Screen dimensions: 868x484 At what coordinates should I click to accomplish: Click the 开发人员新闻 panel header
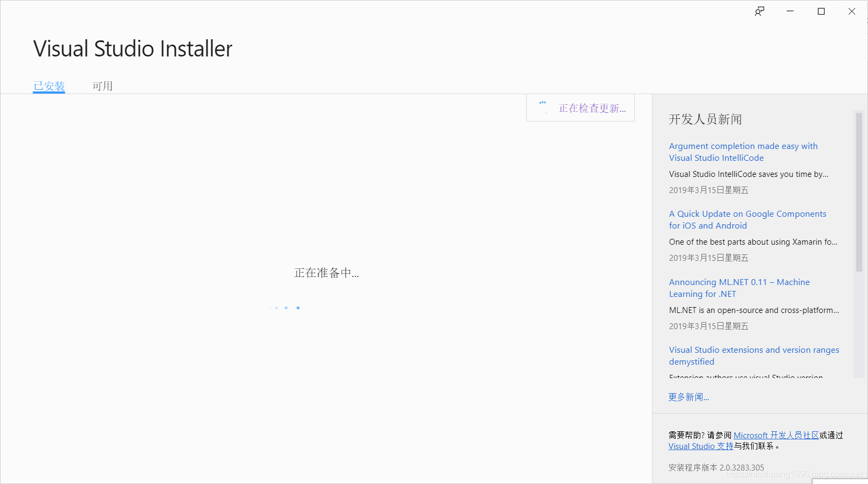(705, 119)
